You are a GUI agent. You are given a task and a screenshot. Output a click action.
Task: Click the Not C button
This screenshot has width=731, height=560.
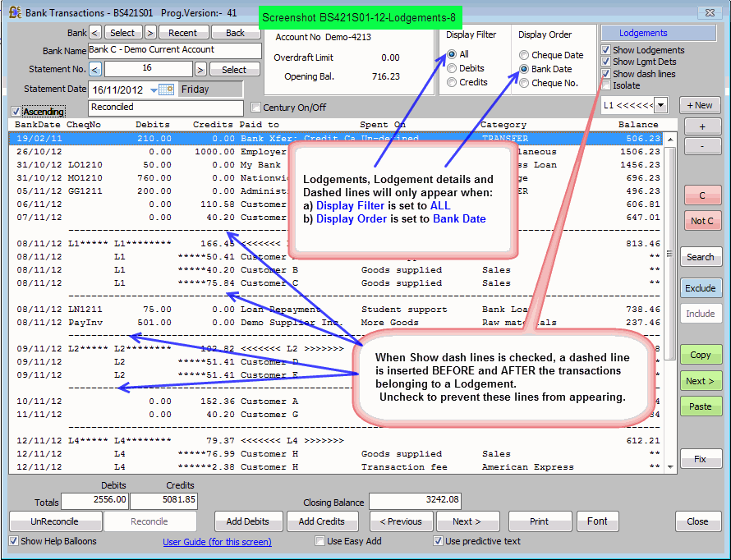tap(702, 221)
